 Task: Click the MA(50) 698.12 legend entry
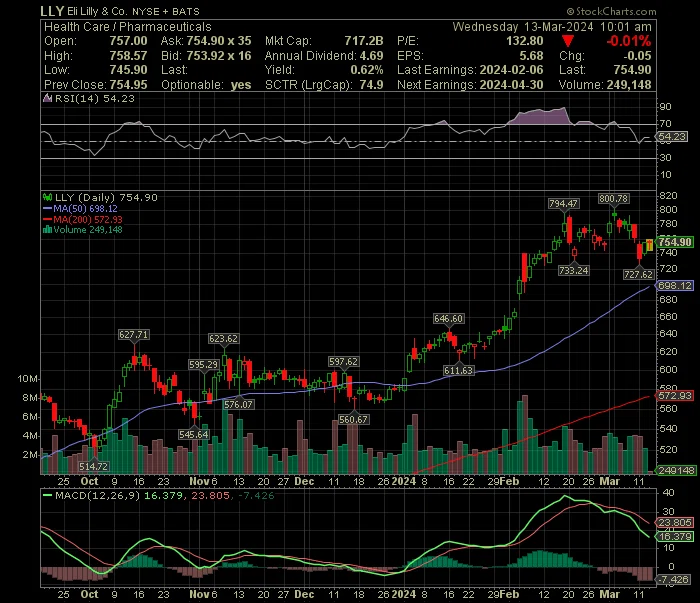click(x=80, y=208)
